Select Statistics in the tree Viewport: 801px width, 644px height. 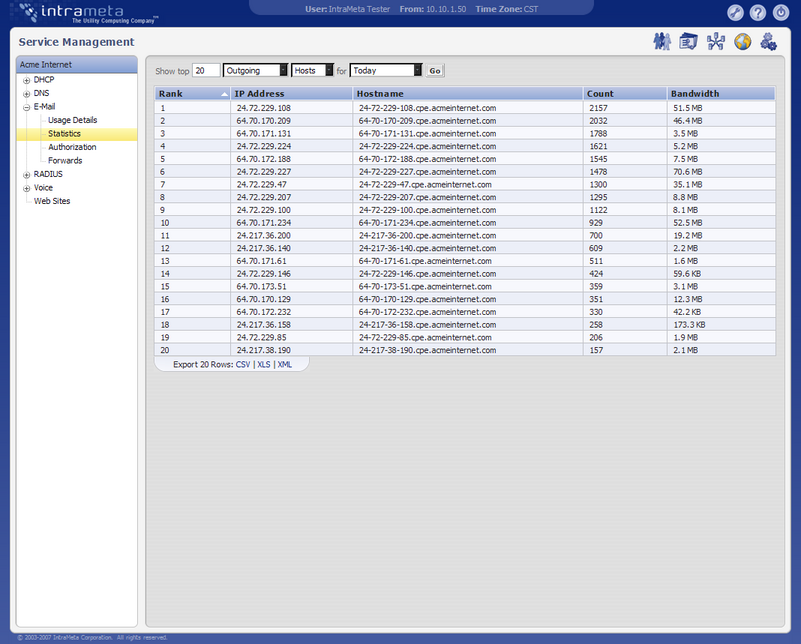coord(64,133)
